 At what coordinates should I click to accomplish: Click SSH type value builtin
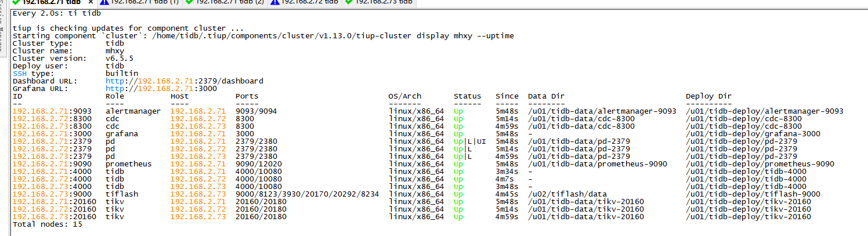click(x=122, y=74)
